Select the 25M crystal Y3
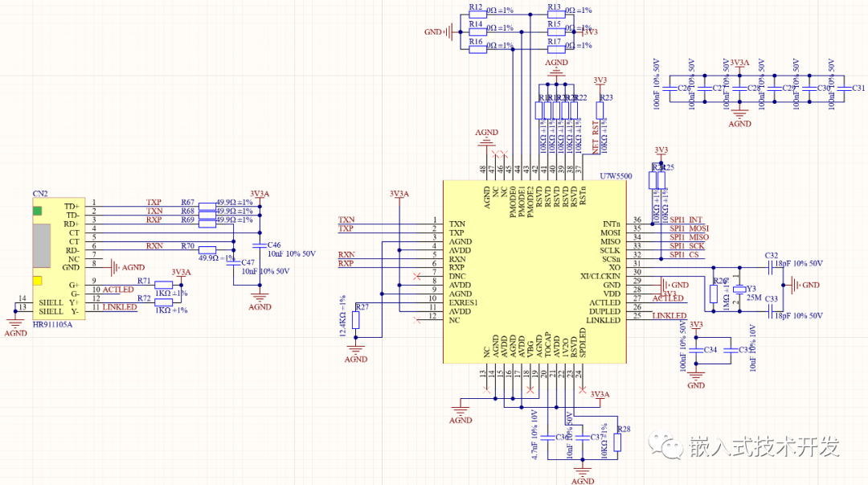Screen dimensions: 868x485 point(739,287)
